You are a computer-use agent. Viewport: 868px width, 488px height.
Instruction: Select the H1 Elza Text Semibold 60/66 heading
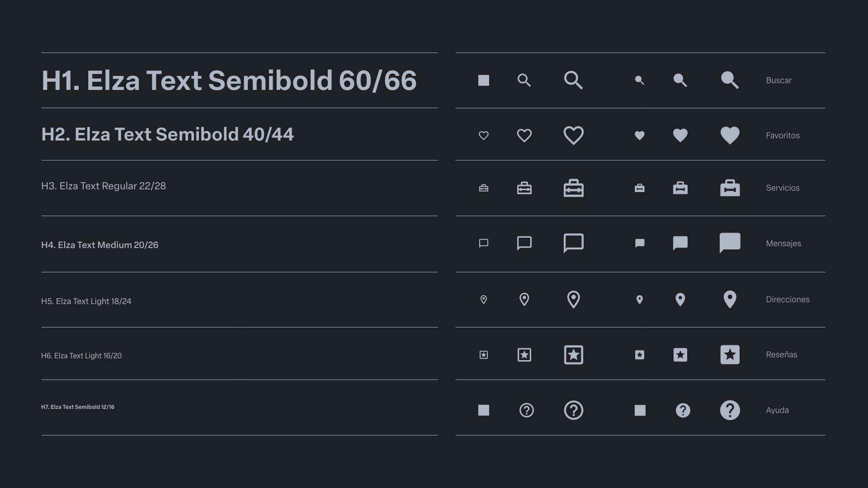(229, 80)
